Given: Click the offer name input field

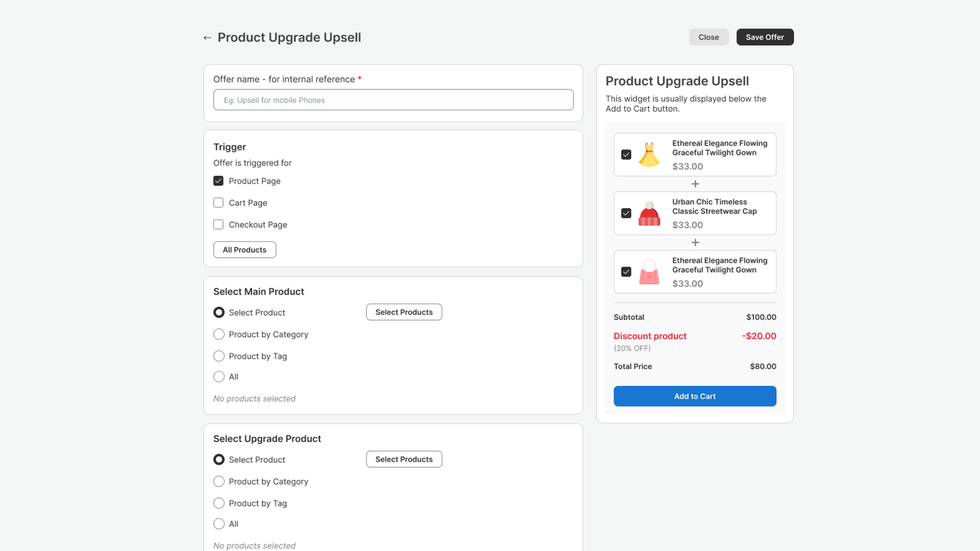Looking at the screenshot, I should [393, 100].
